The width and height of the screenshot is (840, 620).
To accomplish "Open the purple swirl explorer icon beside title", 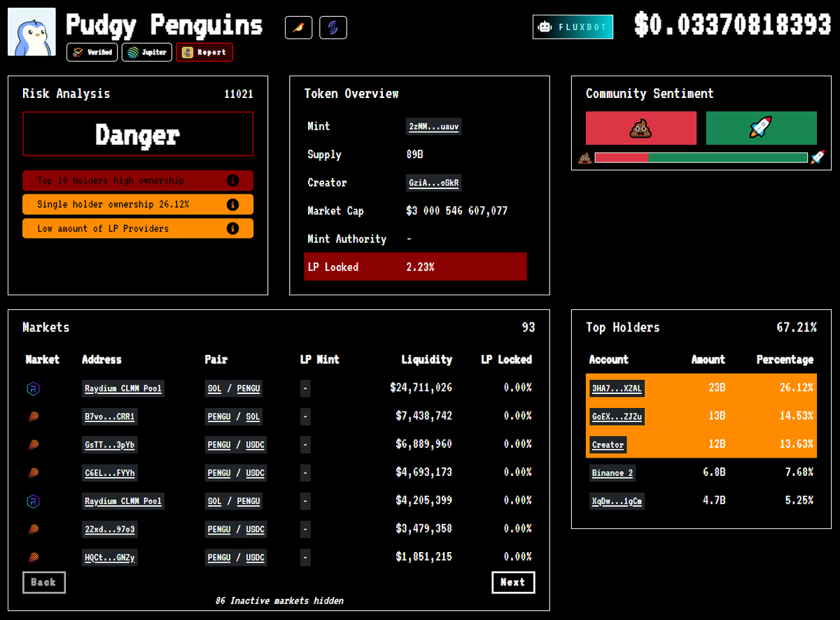I will pos(333,27).
